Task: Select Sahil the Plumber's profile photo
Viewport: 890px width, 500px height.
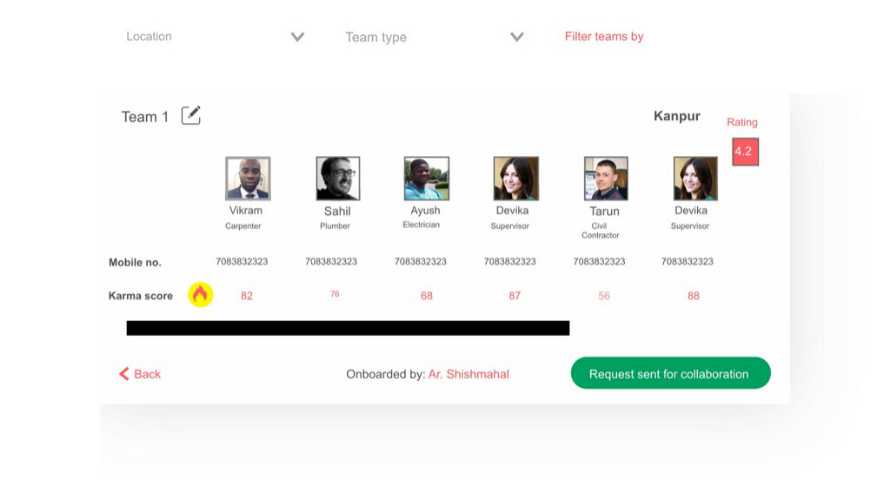Action: pyautogui.click(x=337, y=179)
